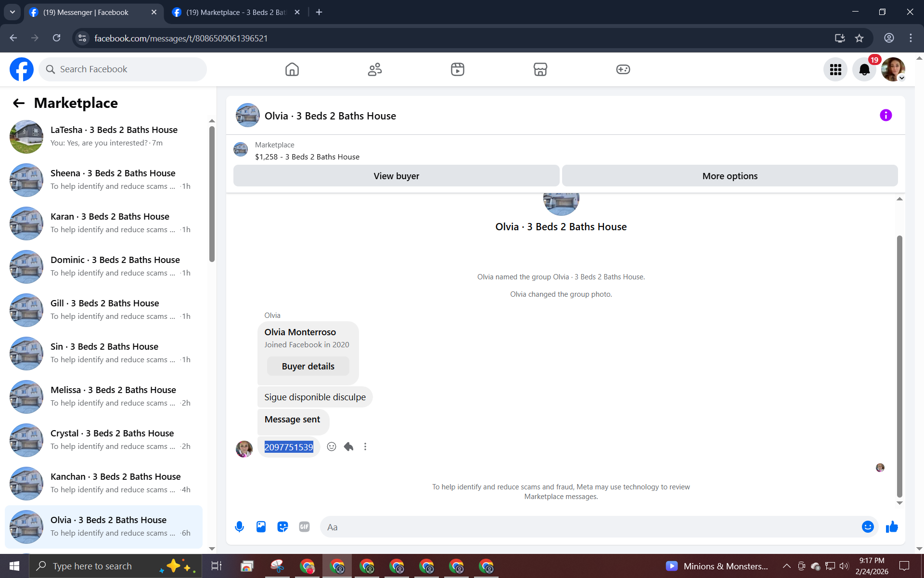
Task: Go to Facebook Marketplace nav tab
Action: pyautogui.click(x=540, y=69)
